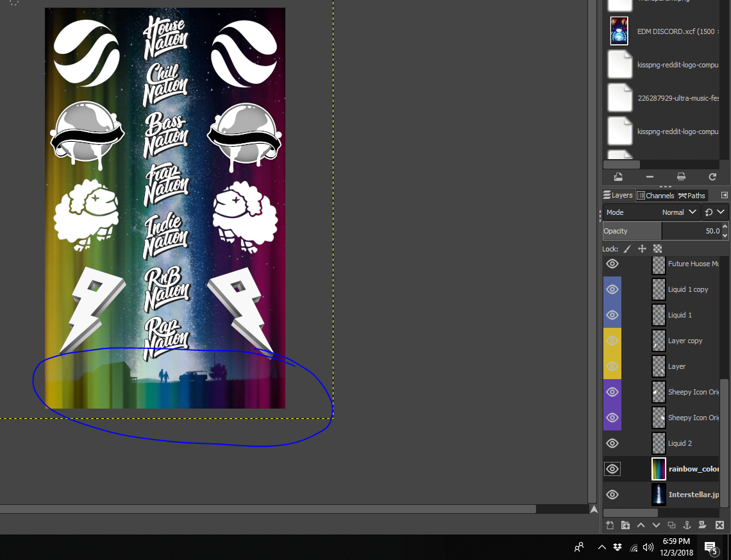Open the selected document history entry
This screenshot has width=731, height=560.
point(618,176)
